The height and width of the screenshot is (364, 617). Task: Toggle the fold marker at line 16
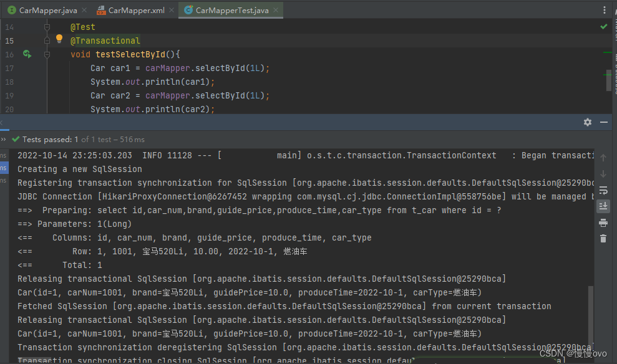[47, 55]
